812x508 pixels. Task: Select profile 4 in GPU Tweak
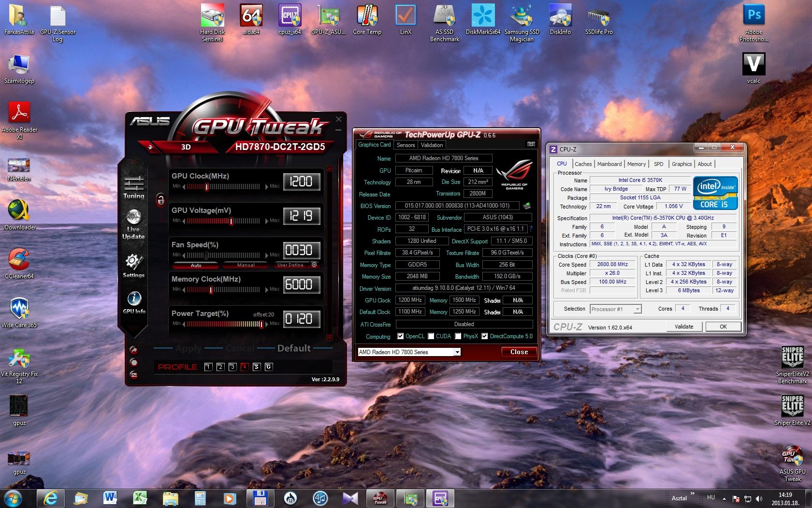coord(245,367)
